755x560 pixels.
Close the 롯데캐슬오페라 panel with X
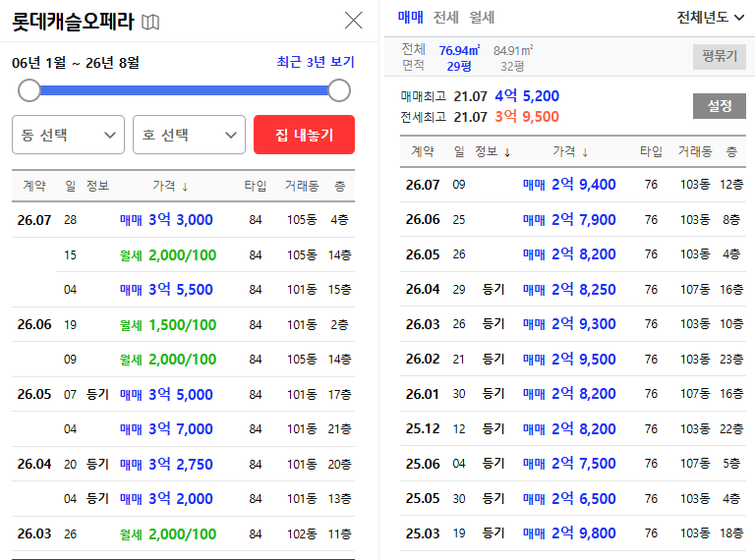click(x=354, y=21)
